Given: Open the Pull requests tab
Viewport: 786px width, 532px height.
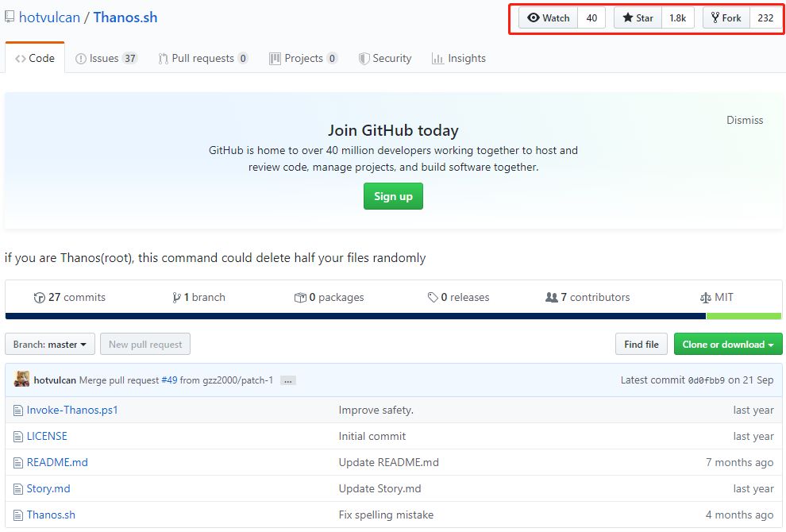Looking at the screenshot, I should point(203,58).
